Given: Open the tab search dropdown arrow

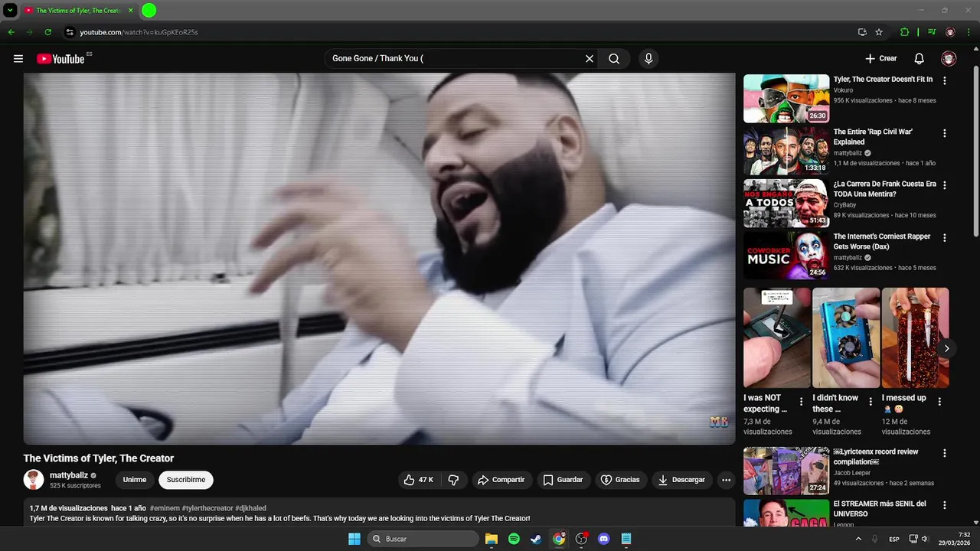Looking at the screenshot, I should (x=10, y=11).
